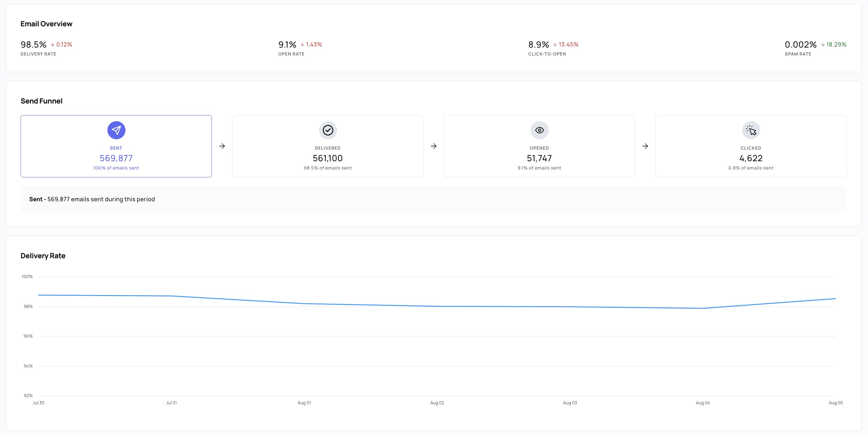Click the Delivered checkmark circle icon
This screenshot has width=868, height=435.
[328, 130]
